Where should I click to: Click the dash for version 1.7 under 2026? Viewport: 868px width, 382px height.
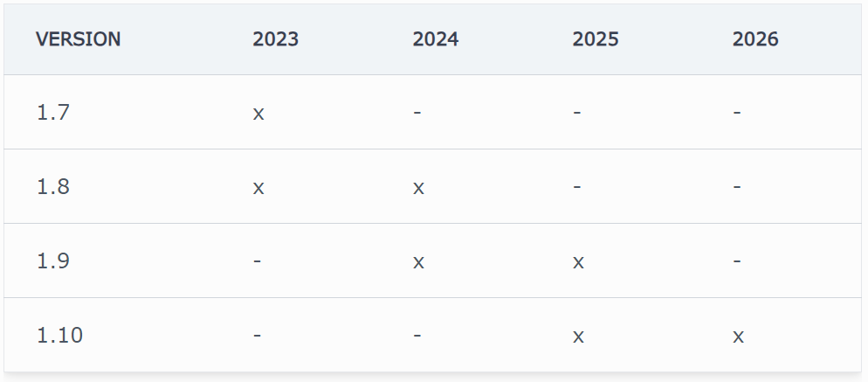[738, 113]
